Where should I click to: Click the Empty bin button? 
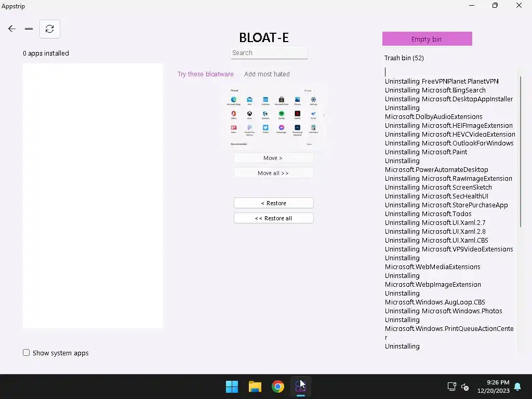pos(427,38)
